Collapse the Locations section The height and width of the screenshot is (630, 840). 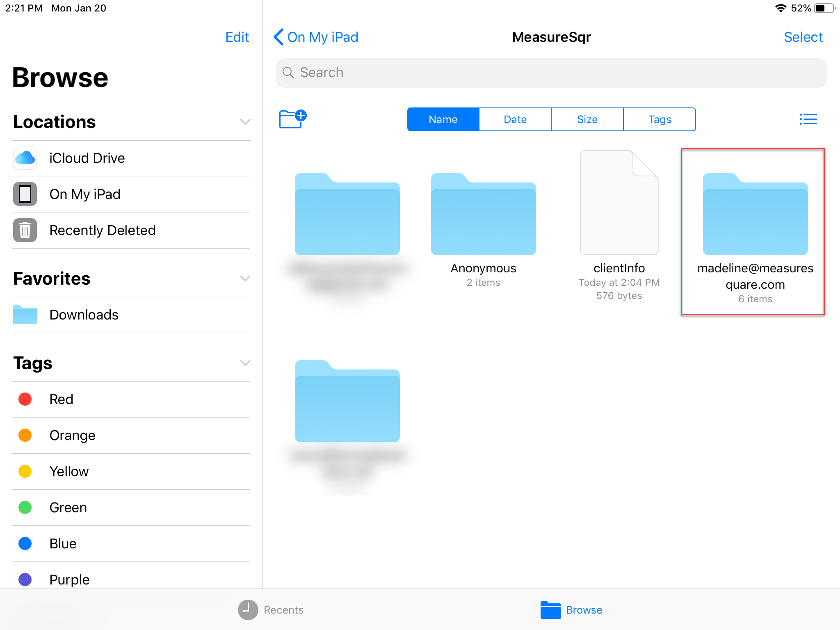pos(245,122)
